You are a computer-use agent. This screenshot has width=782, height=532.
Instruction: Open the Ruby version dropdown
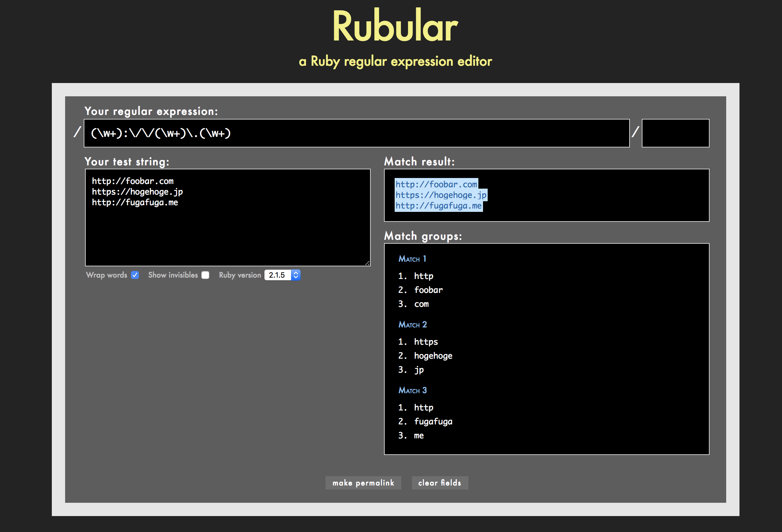[x=278, y=275]
